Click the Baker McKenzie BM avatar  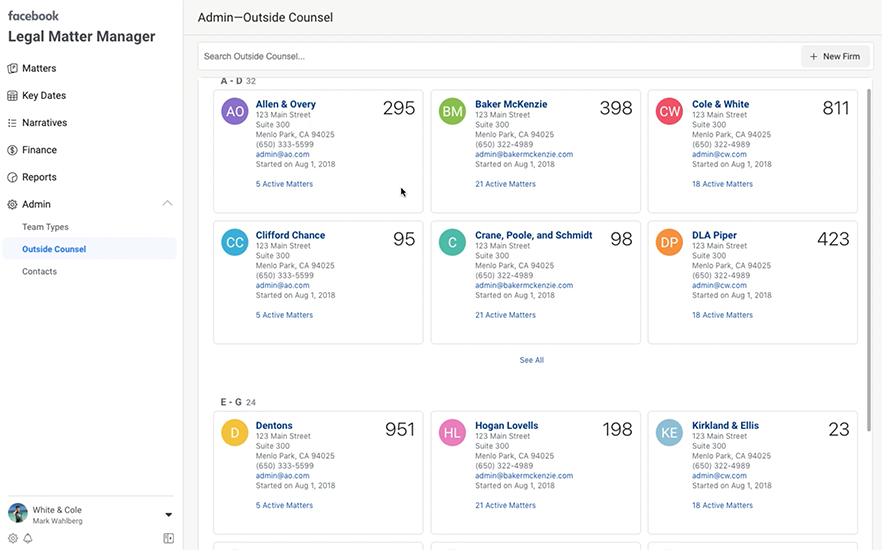pos(453,111)
